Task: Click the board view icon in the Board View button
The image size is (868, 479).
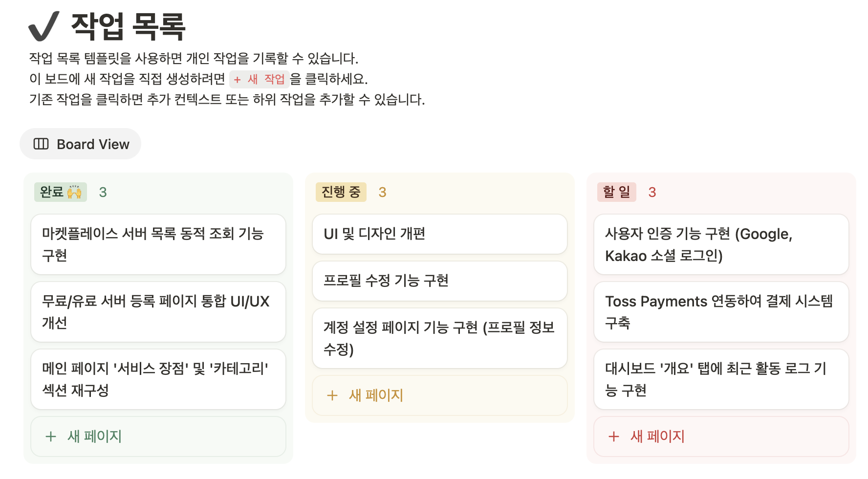Action: point(41,144)
